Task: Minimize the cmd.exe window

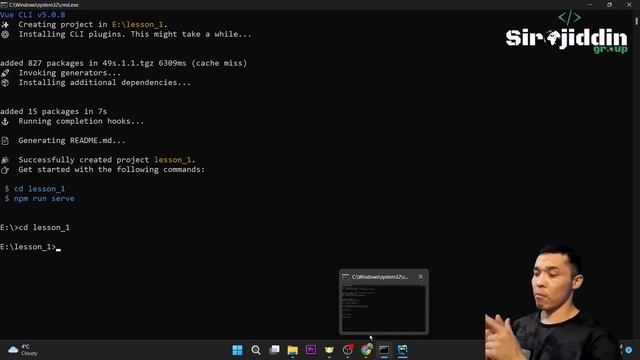Action: click(590, 4)
